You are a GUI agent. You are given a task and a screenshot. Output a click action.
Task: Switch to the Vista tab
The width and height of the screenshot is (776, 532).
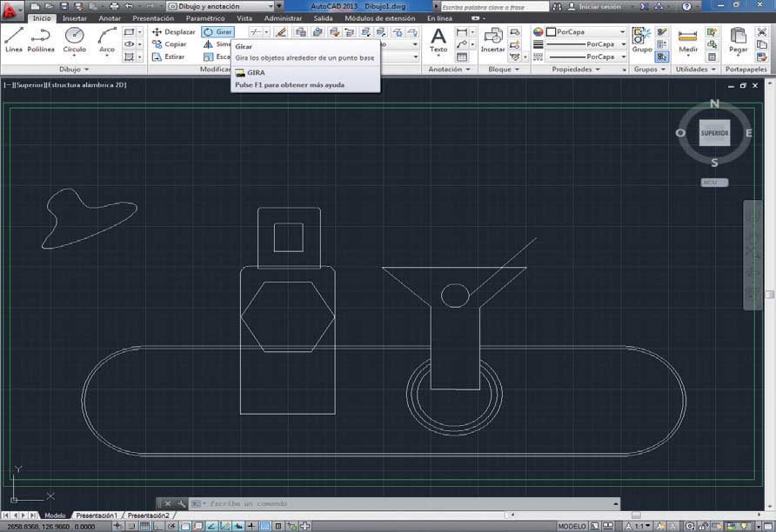pyautogui.click(x=244, y=18)
